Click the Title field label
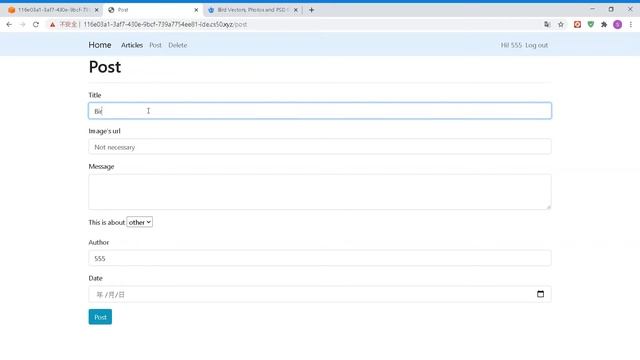Viewport: 640px width, 360px height. [x=95, y=95]
